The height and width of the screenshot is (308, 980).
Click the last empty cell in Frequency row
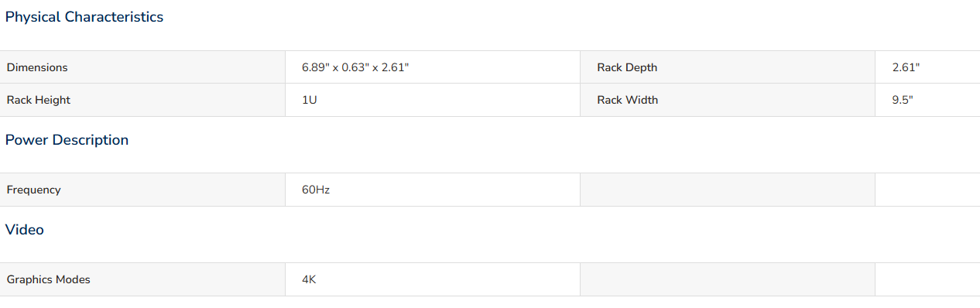[927, 190]
